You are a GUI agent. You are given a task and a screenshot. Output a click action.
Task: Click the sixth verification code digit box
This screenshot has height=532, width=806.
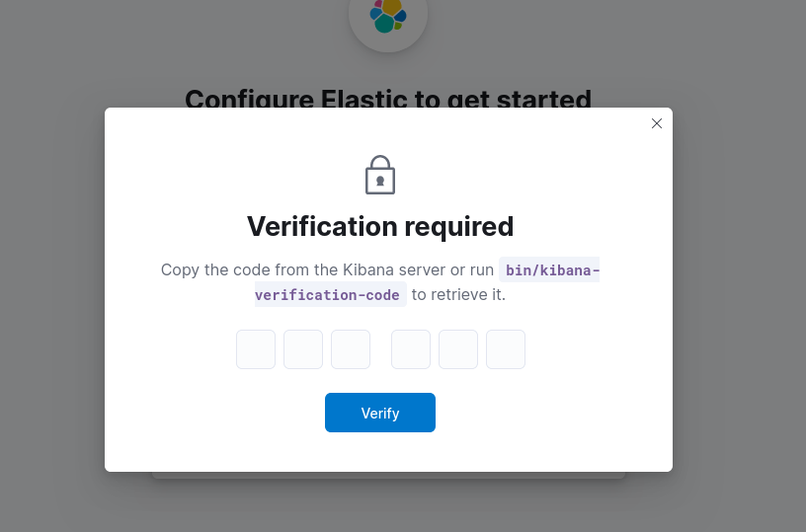pyautogui.click(x=506, y=349)
